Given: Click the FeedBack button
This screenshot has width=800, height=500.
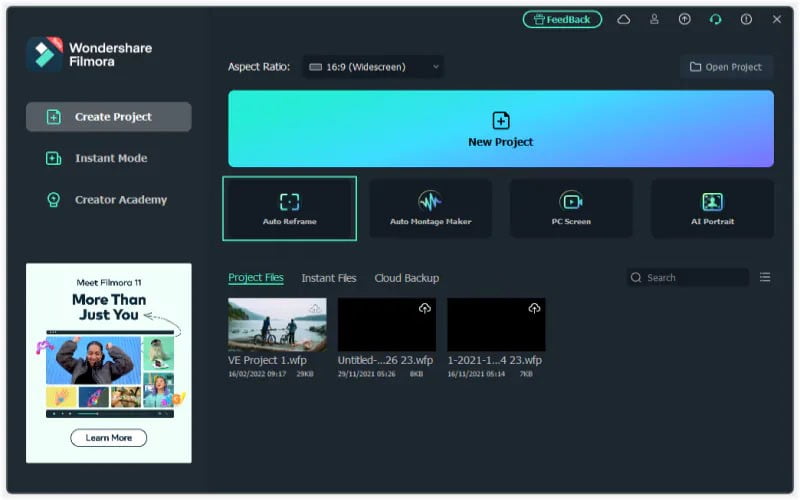Looking at the screenshot, I should point(562,19).
